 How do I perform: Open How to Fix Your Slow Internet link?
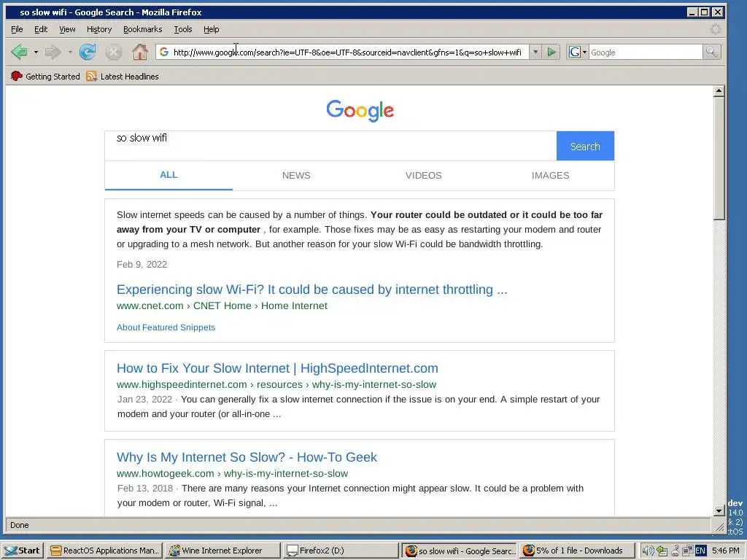click(277, 368)
